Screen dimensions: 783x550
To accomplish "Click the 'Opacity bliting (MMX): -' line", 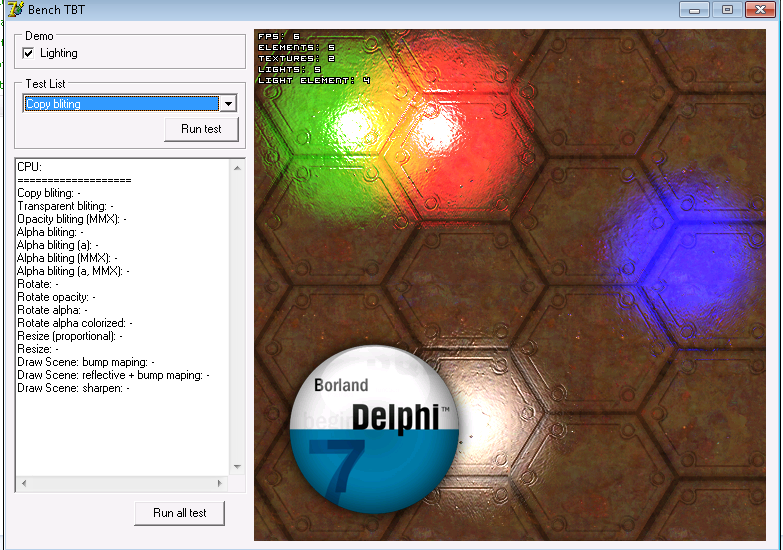I will (72, 219).
